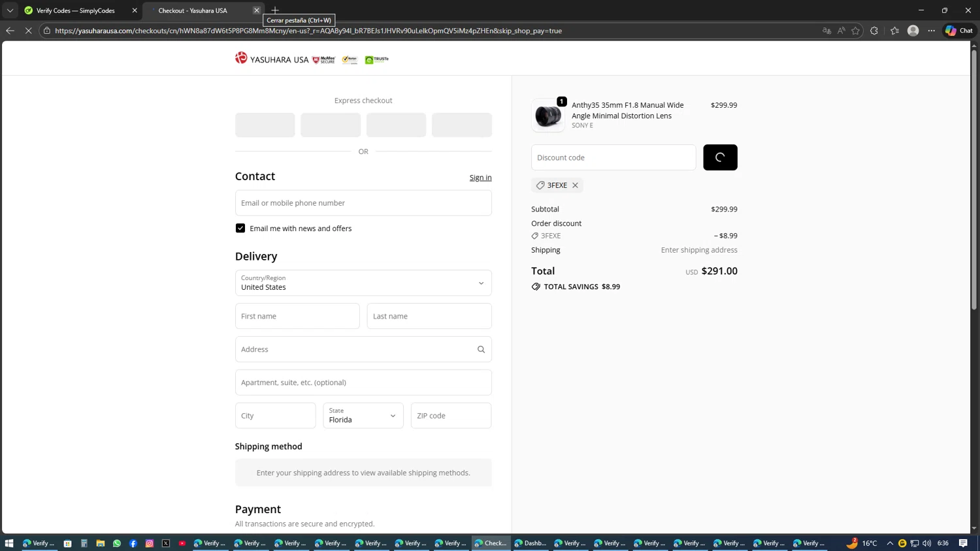The height and width of the screenshot is (551, 980).
Task: Select the Checkout - Yasuhara USA tab
Action: pyautogui.click(x=193, y=10)
